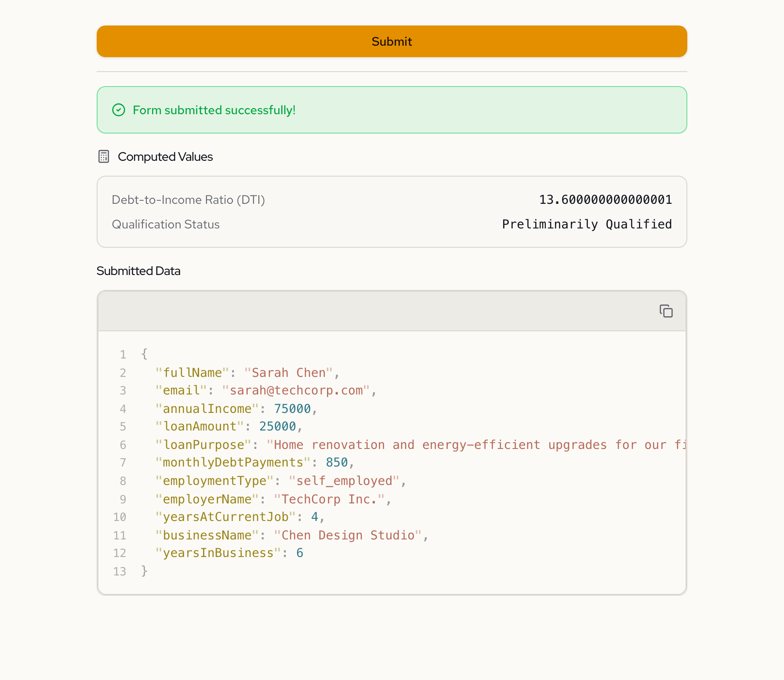Select the employmentType value self_employed
This screenshot has width=784, height=680.
[x=344, y=481]
